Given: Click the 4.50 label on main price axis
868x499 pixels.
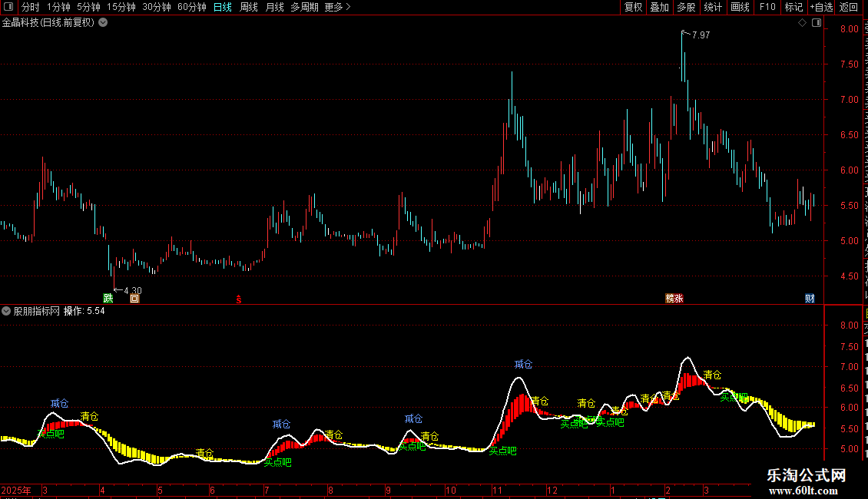Looking at the screenshot, I should click(849, 276).
